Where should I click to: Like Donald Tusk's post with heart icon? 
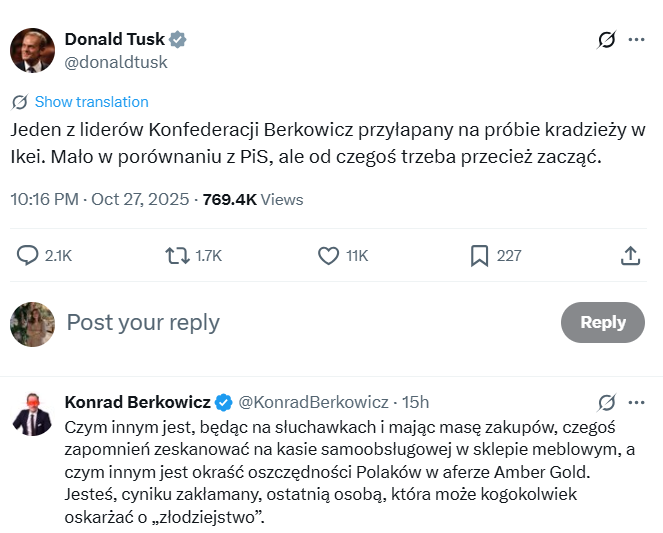pyautogui.click(x=328, y=256)
